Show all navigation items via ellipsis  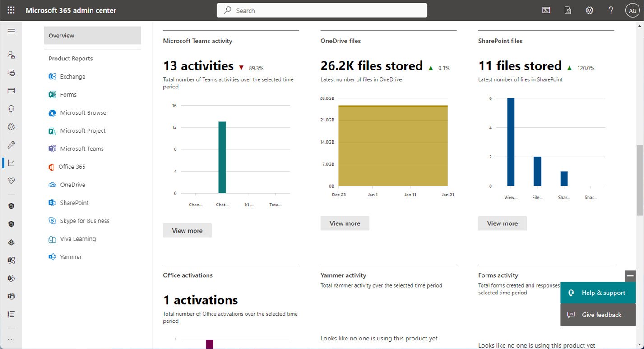(11, 340)
